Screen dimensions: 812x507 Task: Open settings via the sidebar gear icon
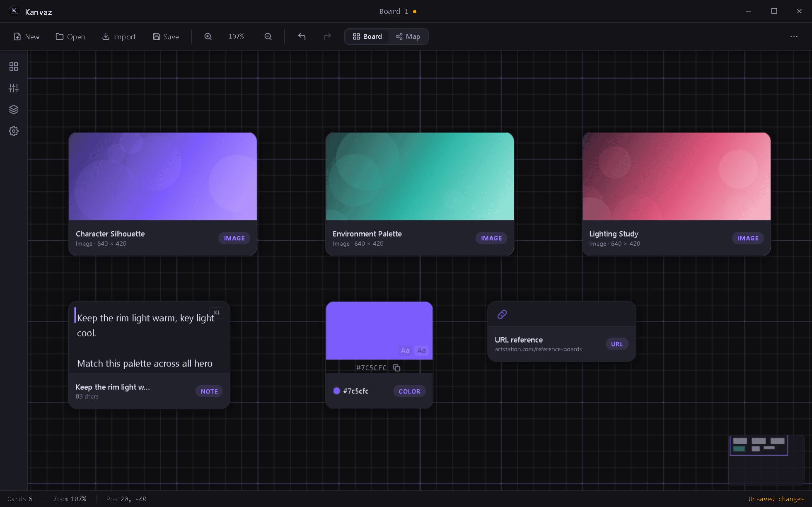14,131
